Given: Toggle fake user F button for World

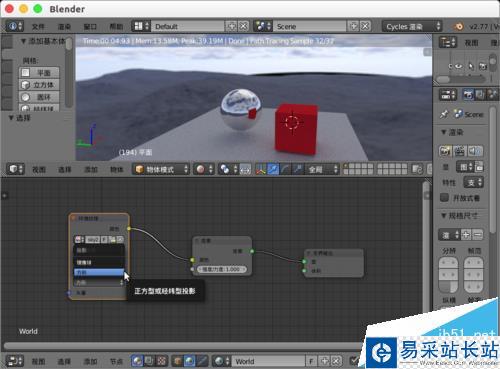Looking at the screenshot, I should coord(311,361).
